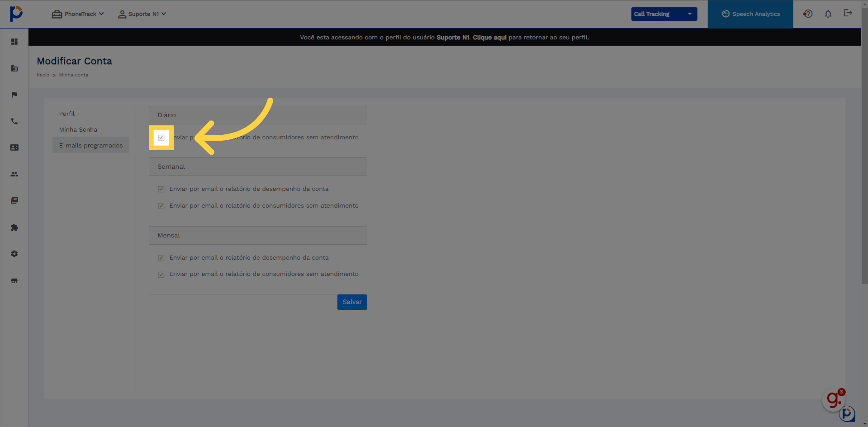The height and width of the screenshot is (427, 868).
Task: Open the puzzle integrations sidebar icon
Action: 14,228
